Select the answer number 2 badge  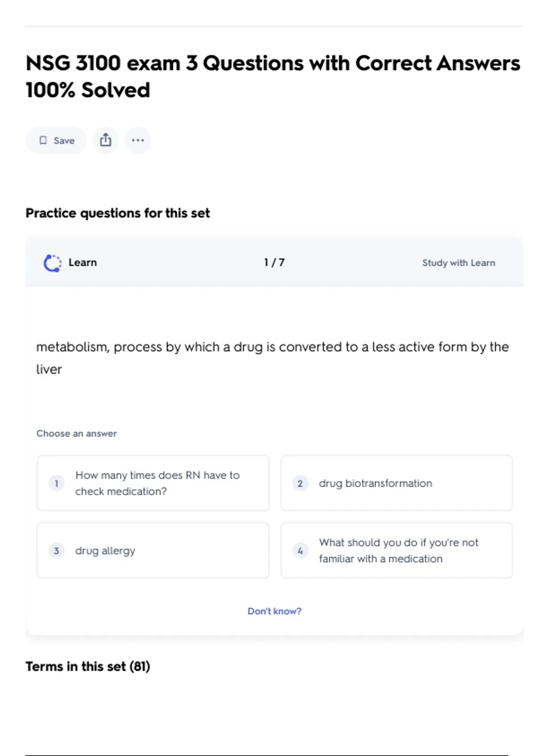coord(300,483)
